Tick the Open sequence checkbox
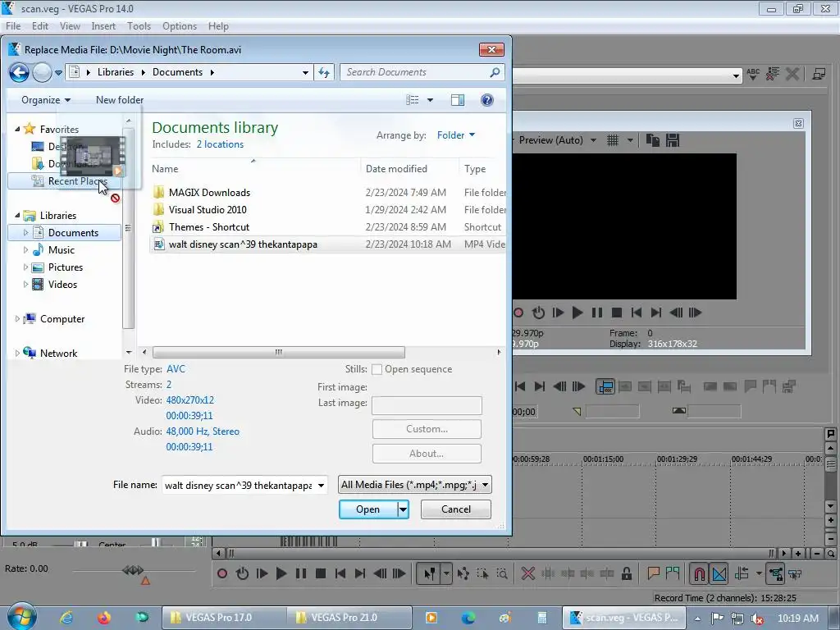This screenshot has width=840, height=630. (x=377, y=370)
